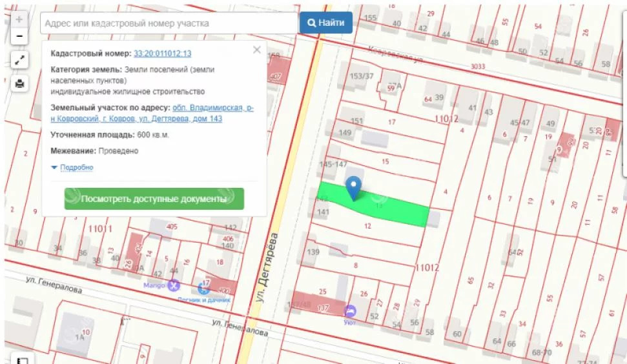Open the Mango salon map marker
The image size is (627, 364).
(x=173, y=285)
